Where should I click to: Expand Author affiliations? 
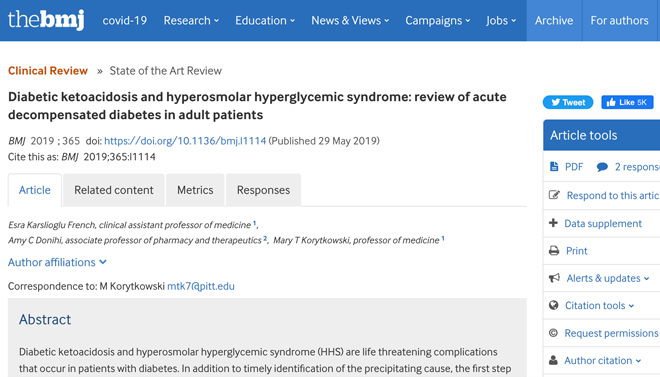click(57, 262)
